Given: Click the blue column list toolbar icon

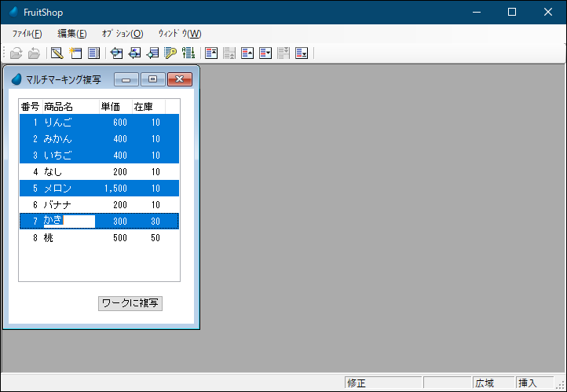Looking at the screenshot, I should (x=94, y=53).
